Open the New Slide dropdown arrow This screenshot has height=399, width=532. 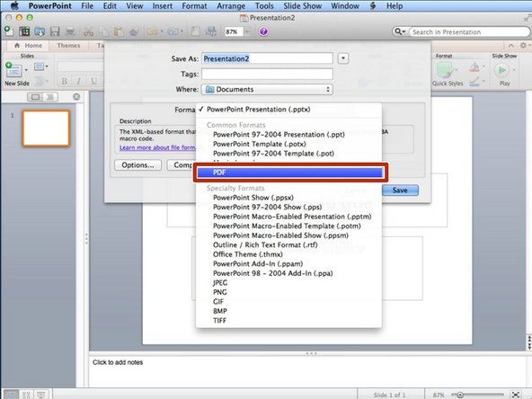point(26,70)
